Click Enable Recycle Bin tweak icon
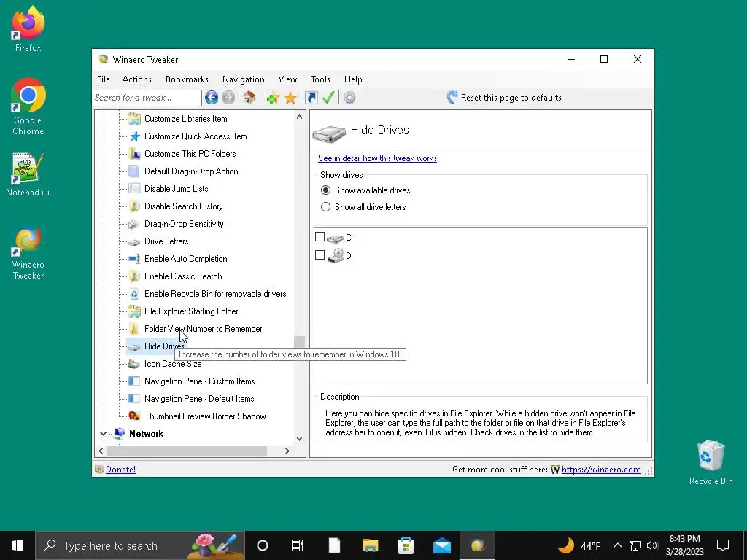Image resolution: width=747 pixels, height=560 pixels. pyautogui.click(x=134, y=294)
